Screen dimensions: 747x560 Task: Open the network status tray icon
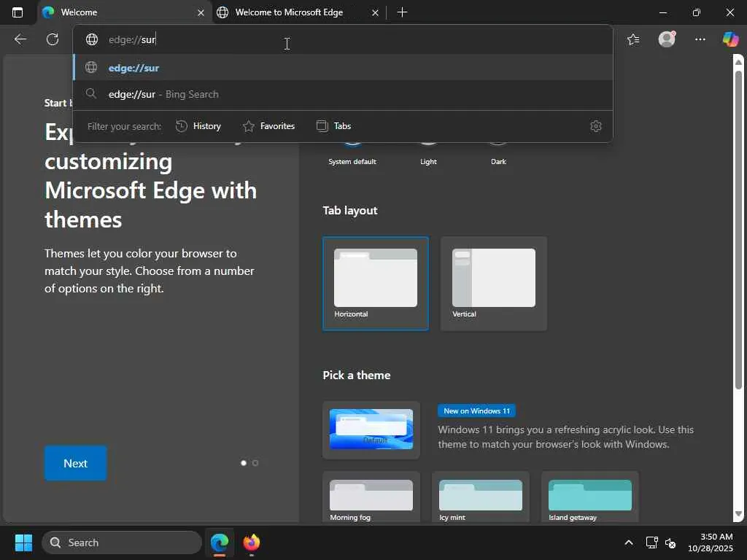pyautogui.click(x=651, y=542)
